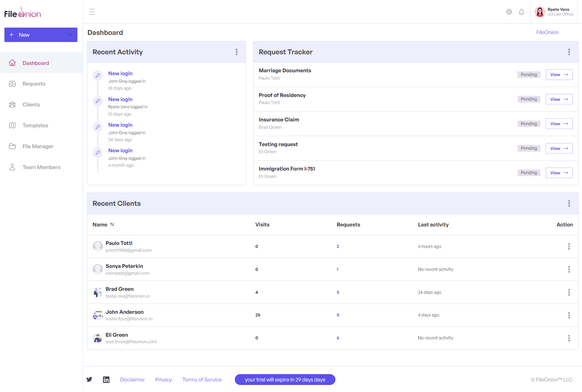
Task: Open the Terms of Service link
Action: click(x=202, y=379)
